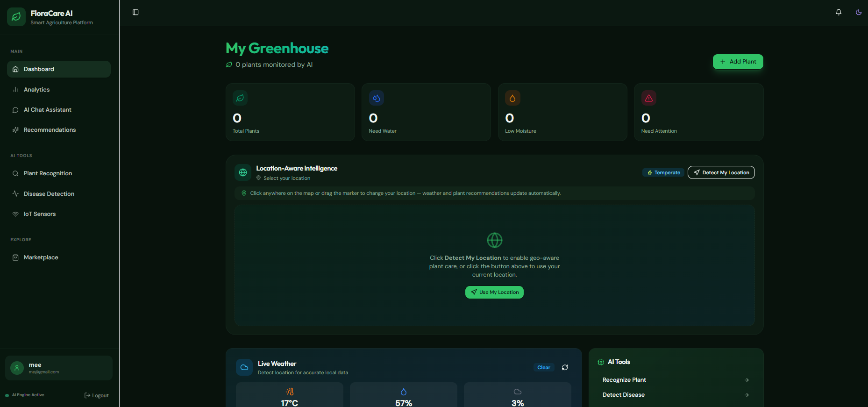
Task: Open Dashboard in the sidebar
Action: (x=59, y=69)
